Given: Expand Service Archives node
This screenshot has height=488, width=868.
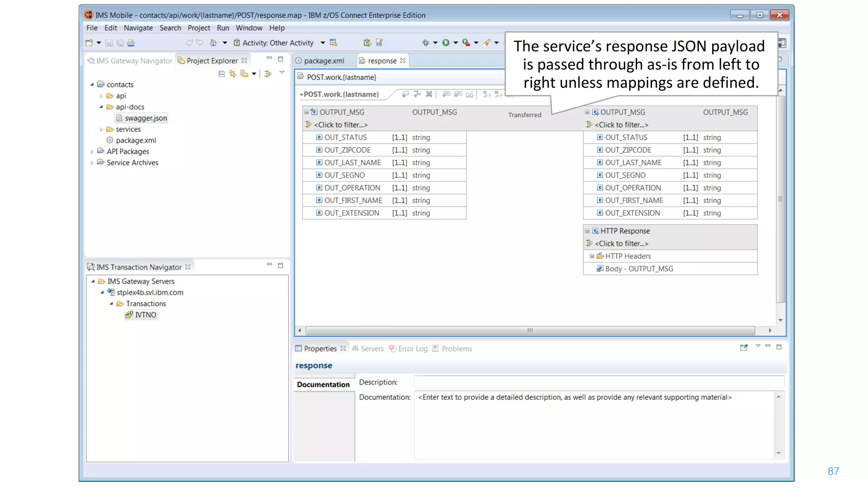Looking at the screenshot, I should click(x=92, y=163).
